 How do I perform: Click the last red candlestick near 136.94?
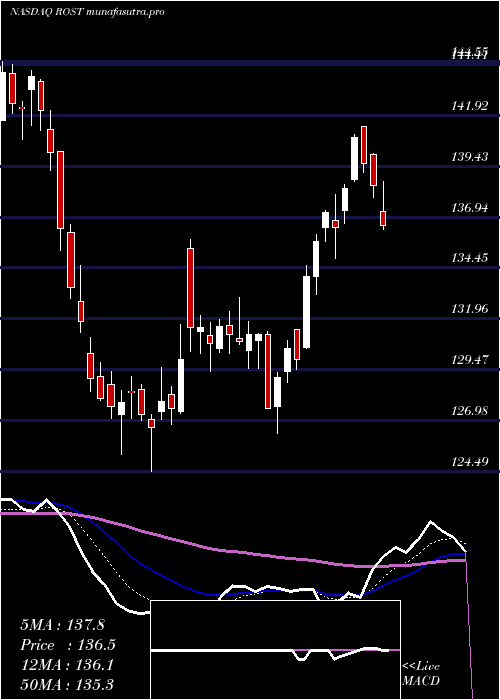click(383, 218)
